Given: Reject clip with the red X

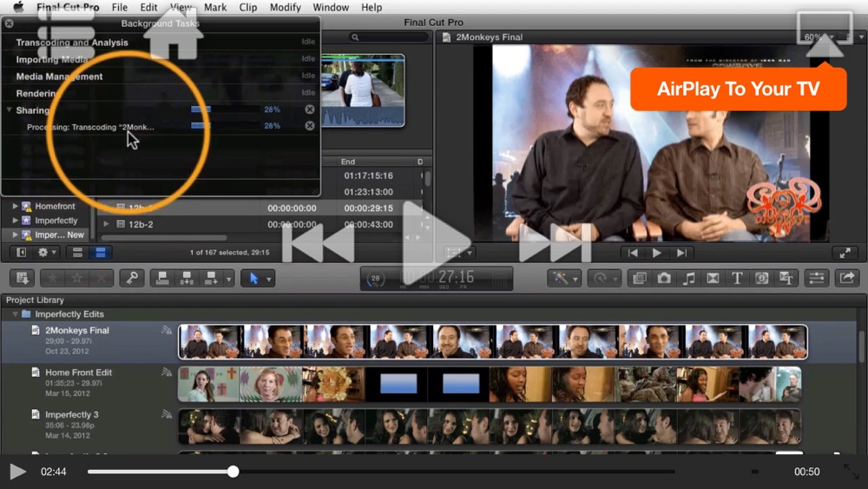Looking at the screenshot, I should (102, 278).
